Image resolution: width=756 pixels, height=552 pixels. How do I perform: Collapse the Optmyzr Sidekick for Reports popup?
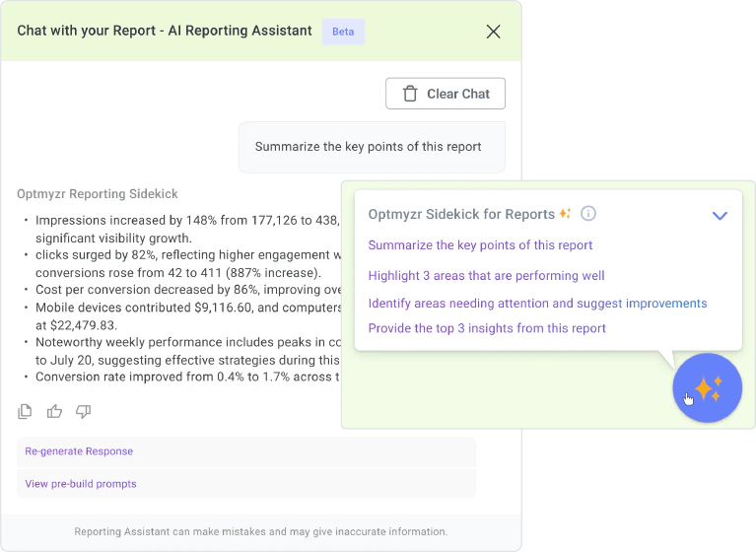tap(720, 216)
